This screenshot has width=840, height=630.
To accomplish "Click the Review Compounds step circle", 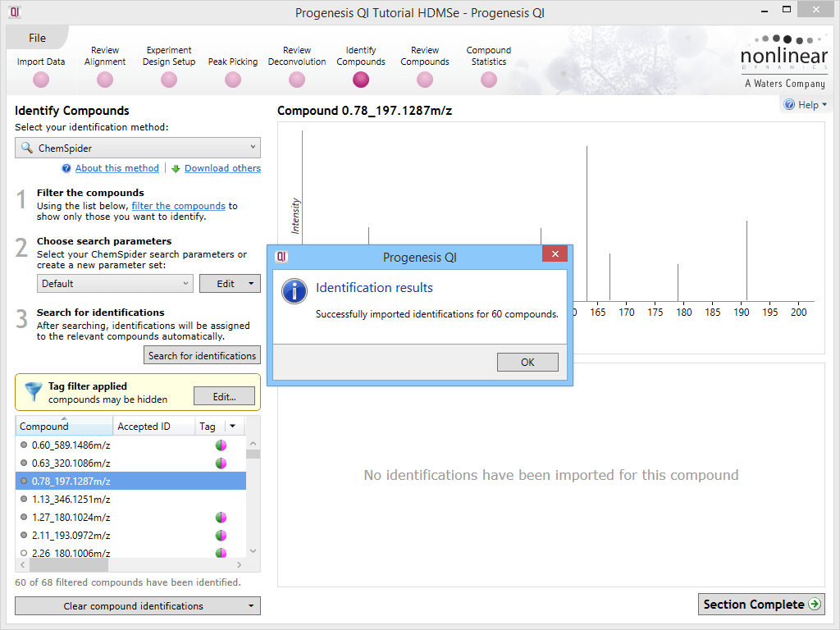I will coord(425,80).
